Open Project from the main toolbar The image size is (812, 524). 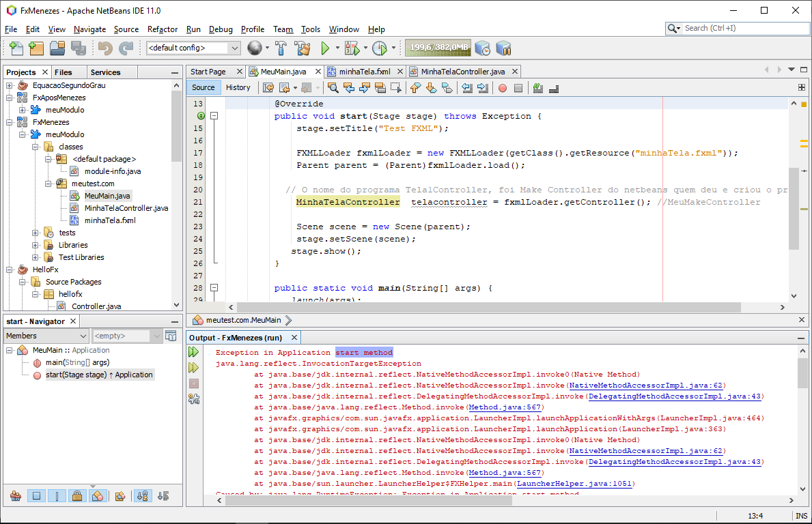click(57, 48)
